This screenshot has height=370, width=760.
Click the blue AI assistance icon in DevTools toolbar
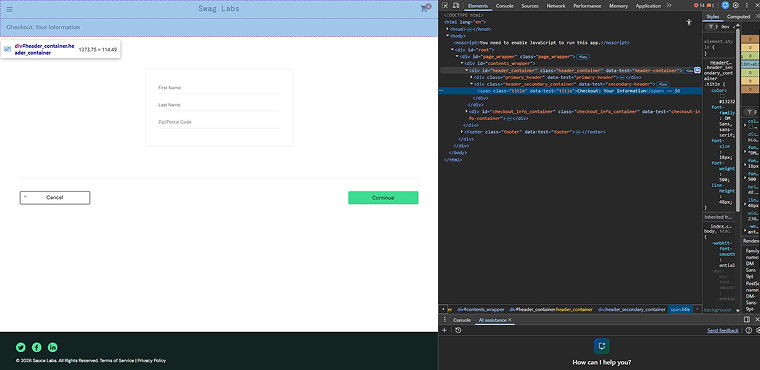point(725,5)
